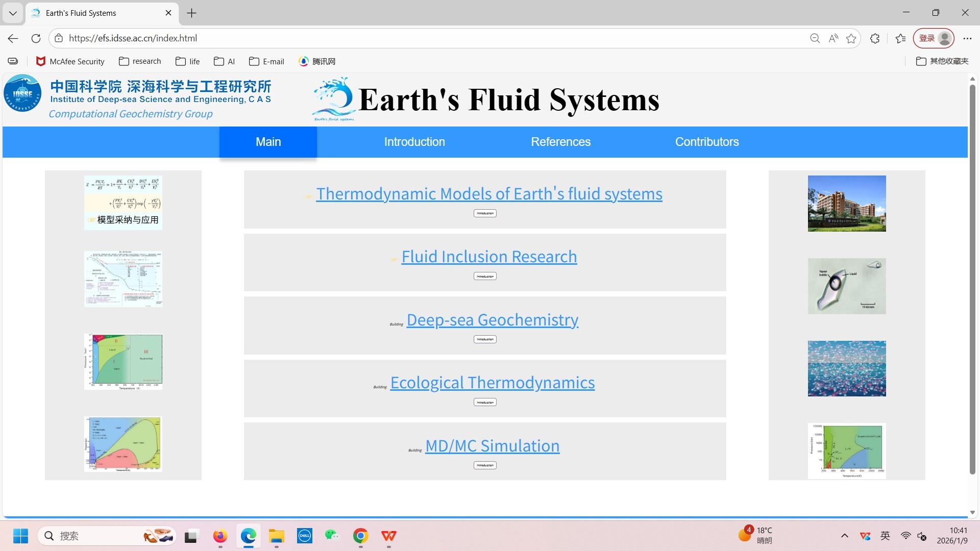980x551 pixels.
Task: Launch Firefox from the taskbar
Action: pos(220,536)
